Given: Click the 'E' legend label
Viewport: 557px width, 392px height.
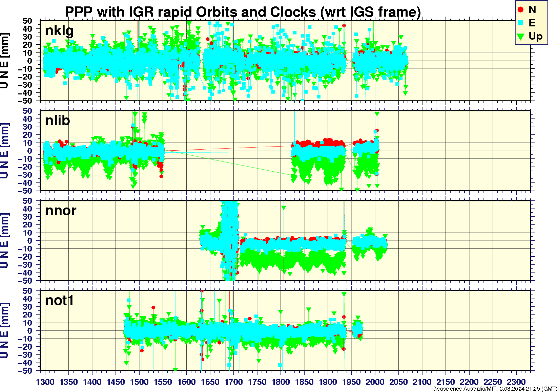Looking at the screenshot, I should point(532,23).
